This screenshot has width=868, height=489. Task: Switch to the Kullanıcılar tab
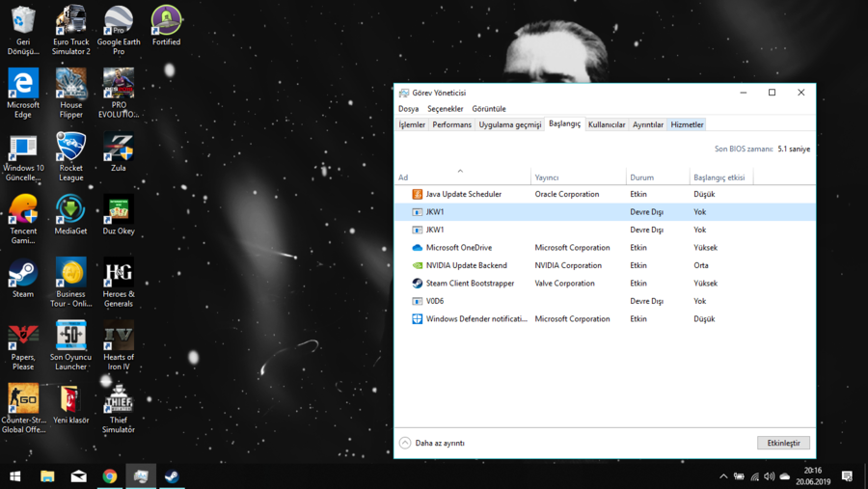click(607, 124)
